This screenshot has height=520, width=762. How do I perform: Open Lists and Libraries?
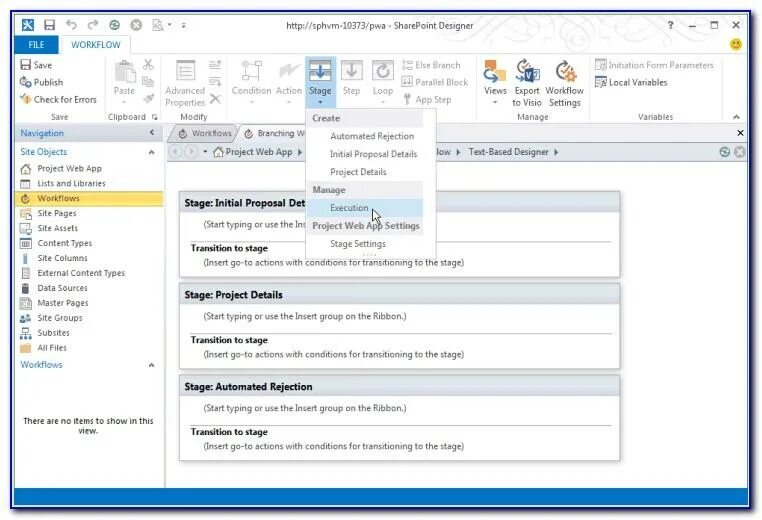pos(71,183)
